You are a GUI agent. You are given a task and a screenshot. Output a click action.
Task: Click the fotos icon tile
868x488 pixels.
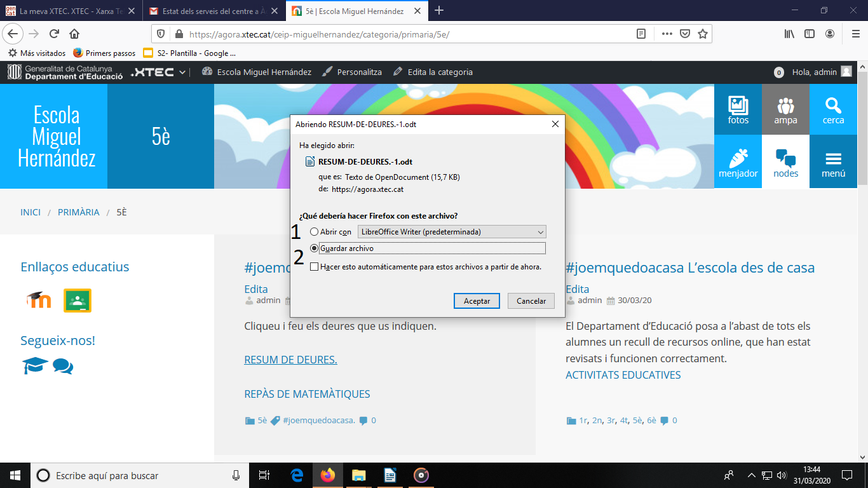point(738,110)
